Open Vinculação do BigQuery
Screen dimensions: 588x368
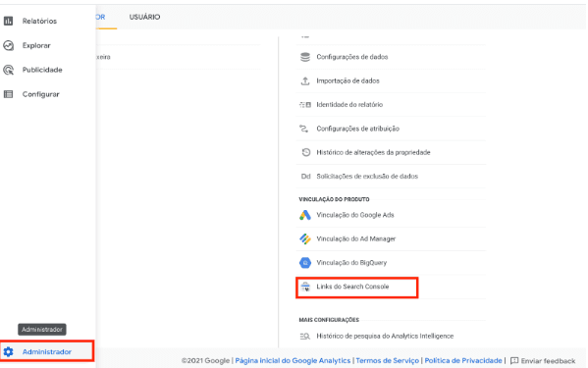351,263
